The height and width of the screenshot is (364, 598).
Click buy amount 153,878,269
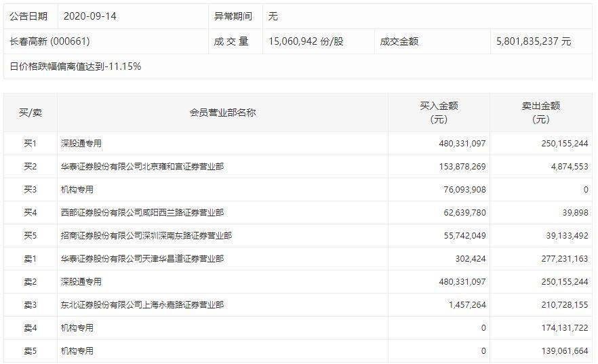[462, 167]
